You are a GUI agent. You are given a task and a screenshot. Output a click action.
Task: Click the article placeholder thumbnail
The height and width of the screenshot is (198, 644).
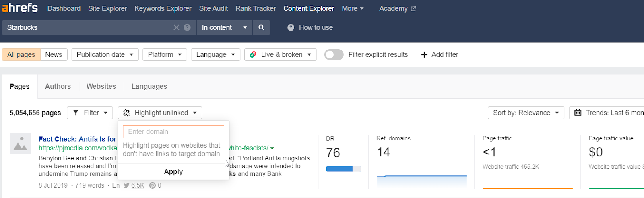[20, 144]
